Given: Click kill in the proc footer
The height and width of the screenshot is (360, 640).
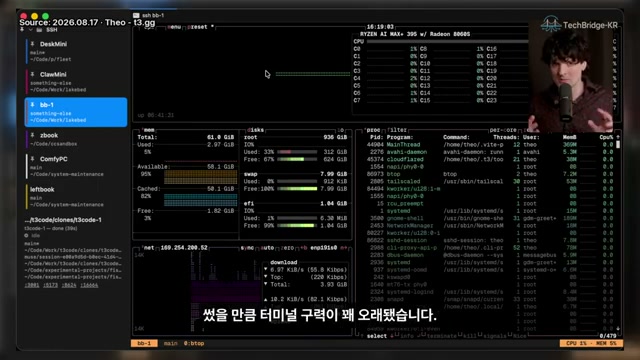Looking at the screenshot, I should [x=470, y=336].
